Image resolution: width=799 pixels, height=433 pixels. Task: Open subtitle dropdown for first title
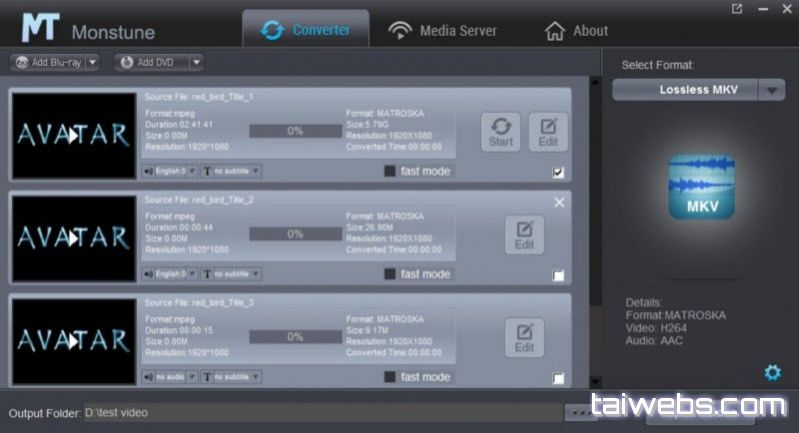231,171
